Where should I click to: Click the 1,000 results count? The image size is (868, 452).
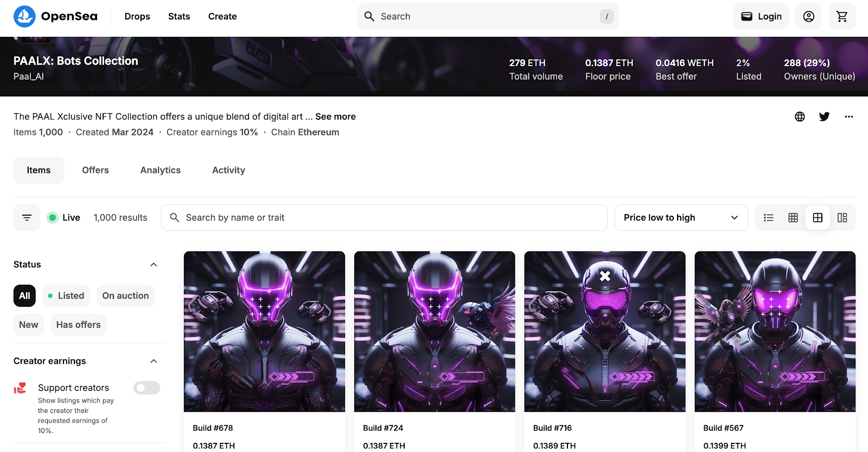120,217
